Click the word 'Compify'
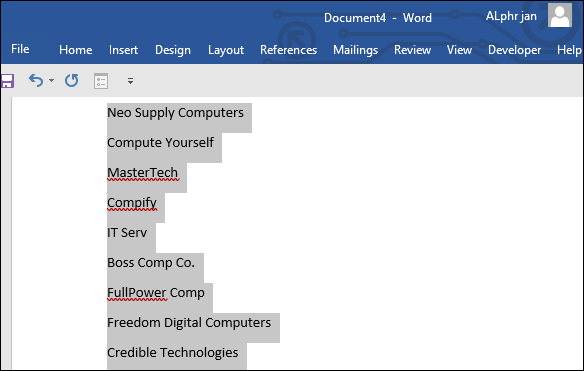Image resolution: width=584 pixels, height=371 pixels. pyautogui.click(x=132, y=203)
